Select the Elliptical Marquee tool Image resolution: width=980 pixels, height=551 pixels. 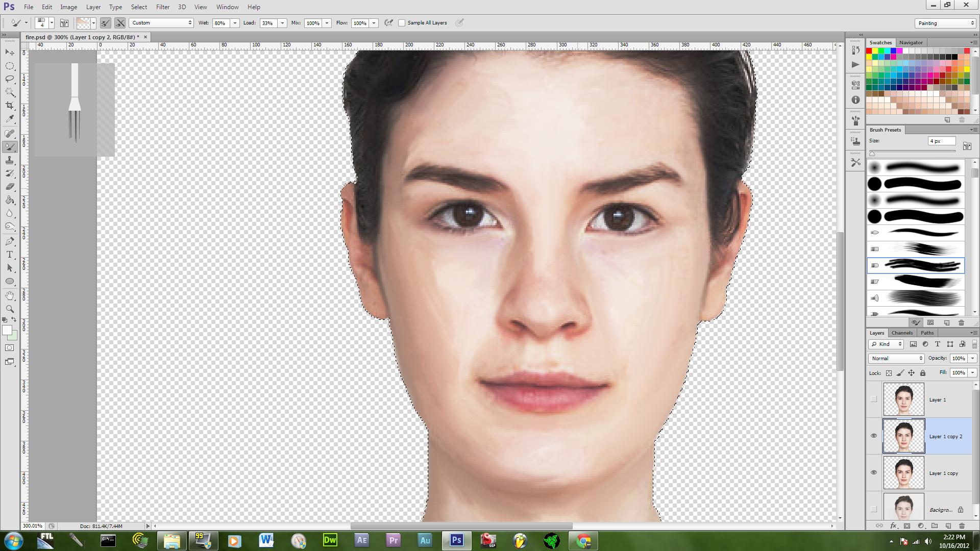(x=10, y=66)
